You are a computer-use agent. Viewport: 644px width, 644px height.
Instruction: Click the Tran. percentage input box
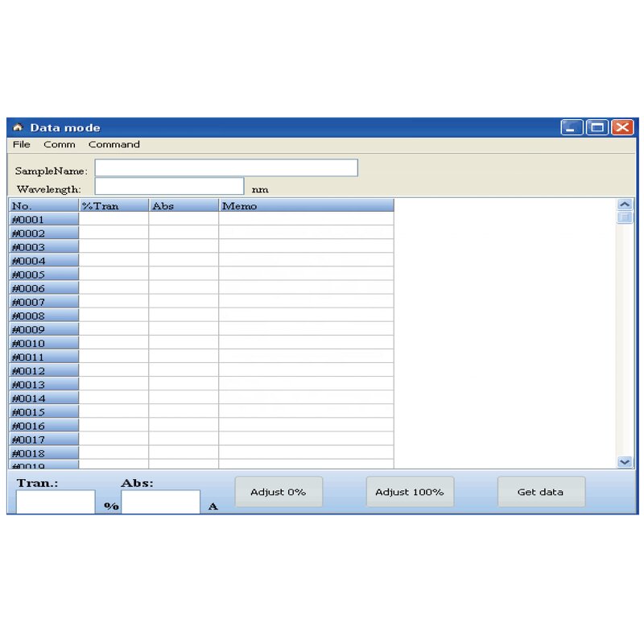point(54,501)
